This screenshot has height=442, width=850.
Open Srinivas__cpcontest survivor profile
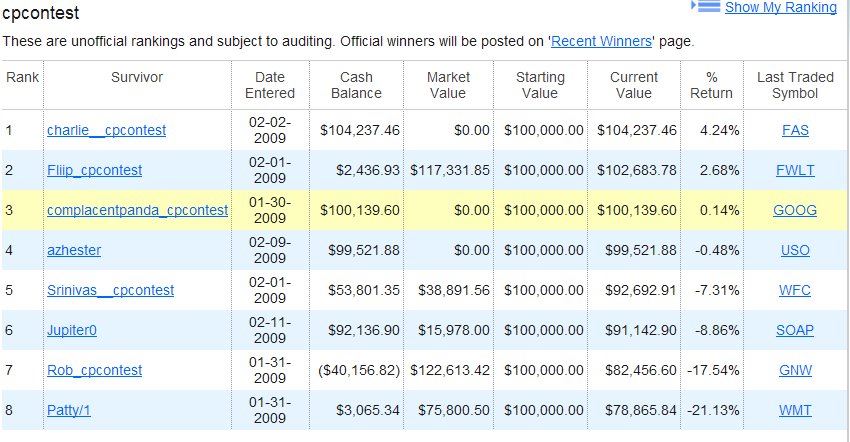tap(110, 290)
